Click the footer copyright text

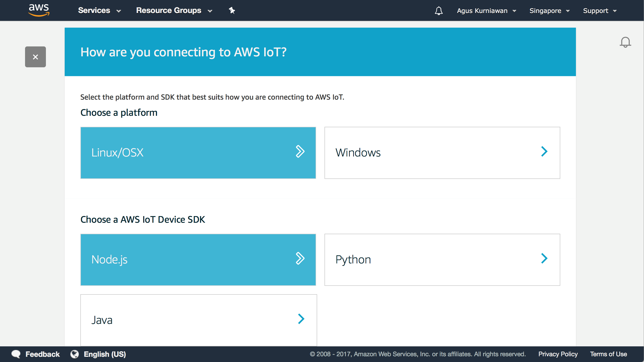point(418,354)
